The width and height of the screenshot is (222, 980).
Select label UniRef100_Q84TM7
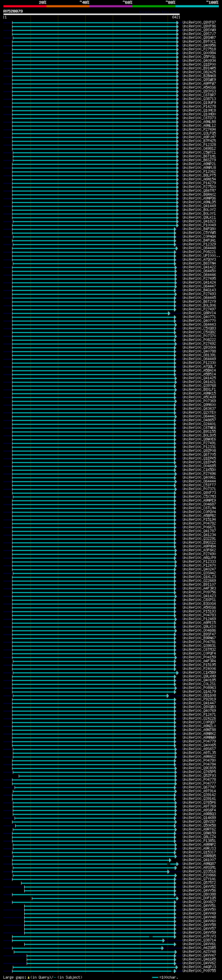[199, 191]
